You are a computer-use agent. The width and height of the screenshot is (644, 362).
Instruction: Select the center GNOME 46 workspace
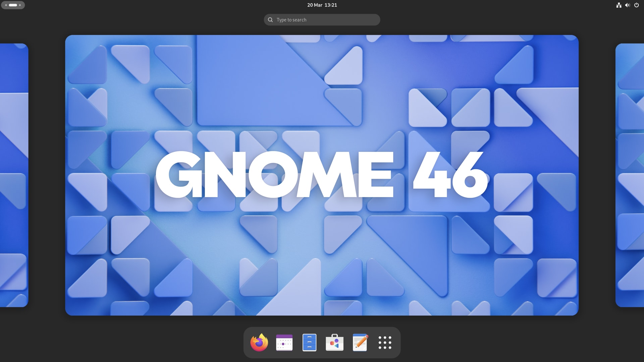[x=322, y=175]
